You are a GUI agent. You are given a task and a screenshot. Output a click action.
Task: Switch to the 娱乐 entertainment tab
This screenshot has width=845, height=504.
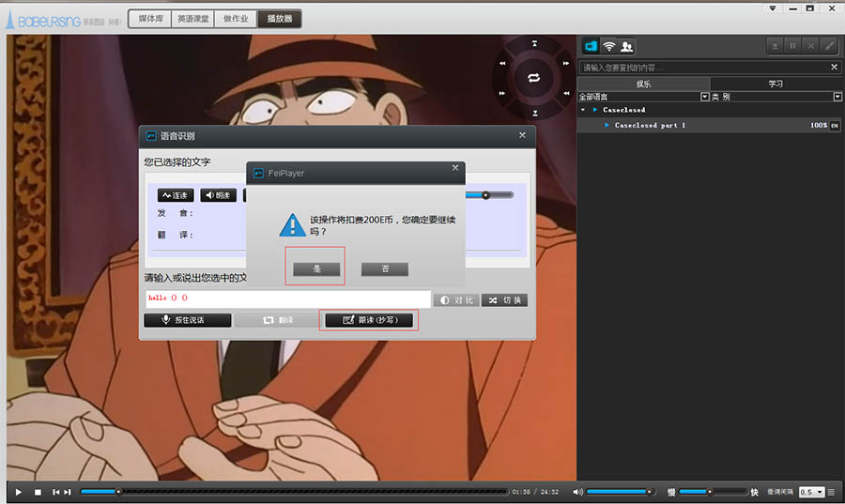[643, 84]
